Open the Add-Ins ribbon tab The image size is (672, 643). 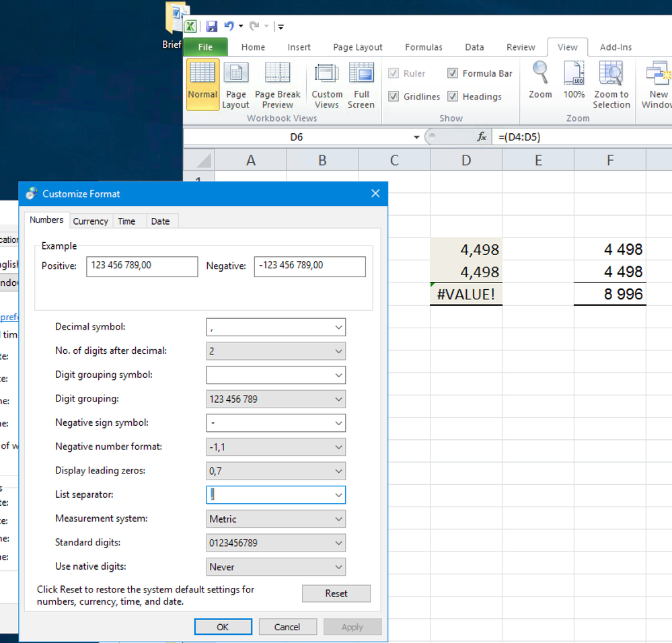pos(615,47)
